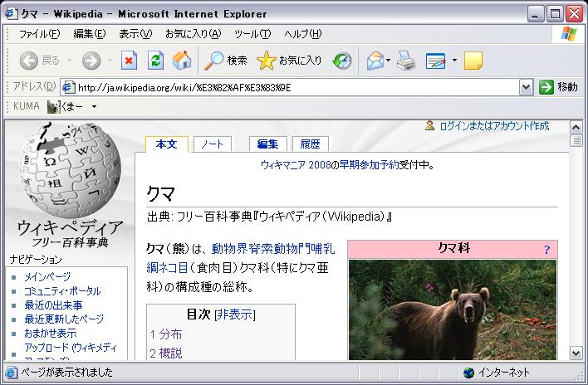Screen dimensions: 588x385
Task: Open the ウィキマニア 2008 link
Action: tap(296, 165)
